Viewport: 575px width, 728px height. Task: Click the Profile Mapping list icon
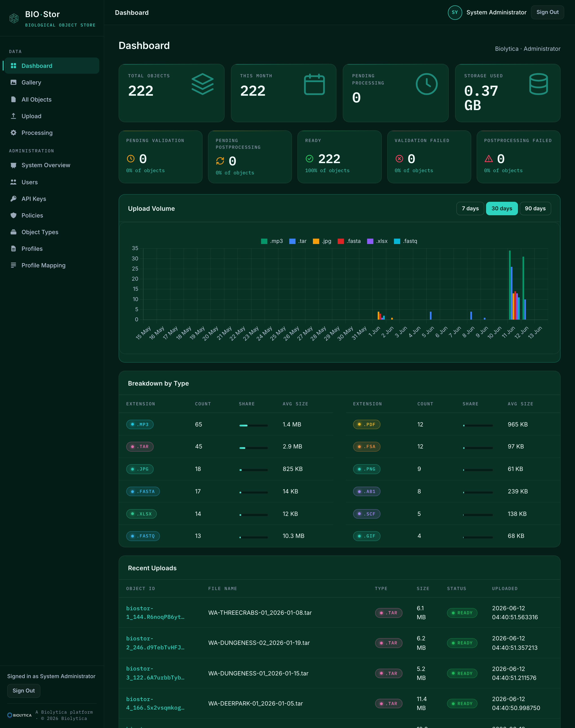coord(13,265)
